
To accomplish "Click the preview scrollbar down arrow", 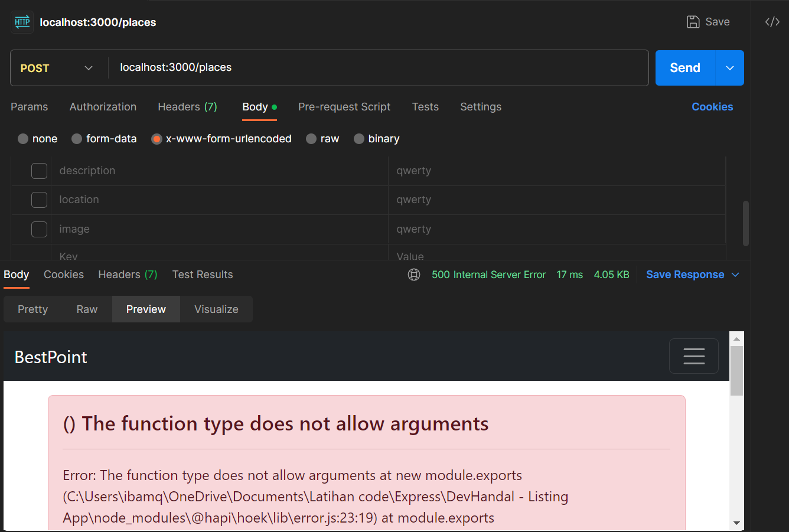I will pos(736,523).
